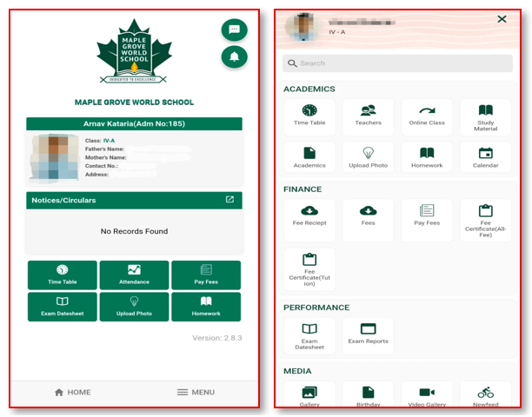Screen dimensions: 532x417
Task: Open the Attendance tile
Action: [x=134, y=275]
